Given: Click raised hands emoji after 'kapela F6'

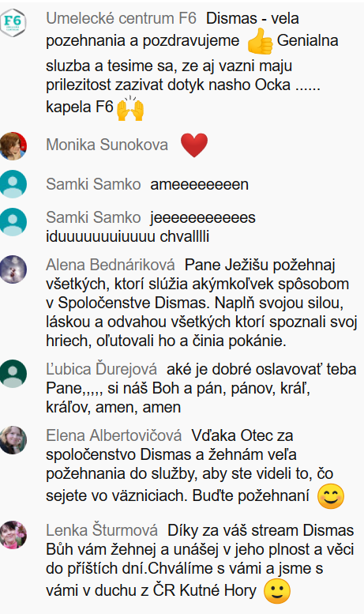Looking at the screenshot, I should 130,107.
